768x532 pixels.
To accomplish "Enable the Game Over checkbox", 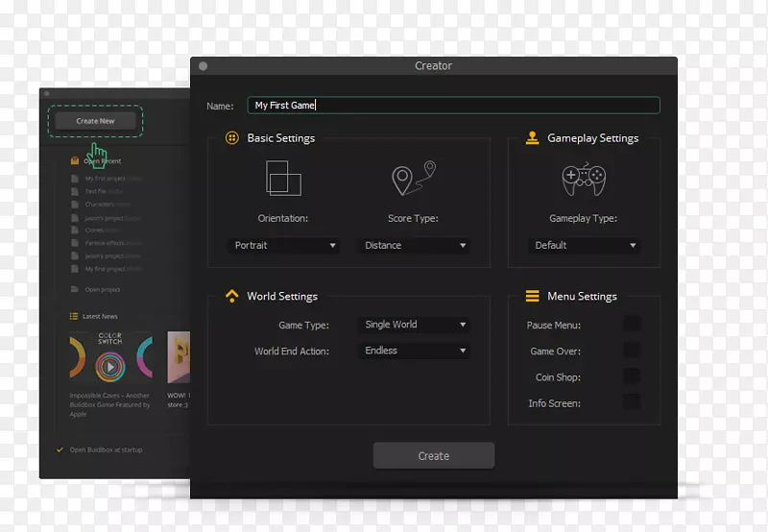I will point(632,350).
